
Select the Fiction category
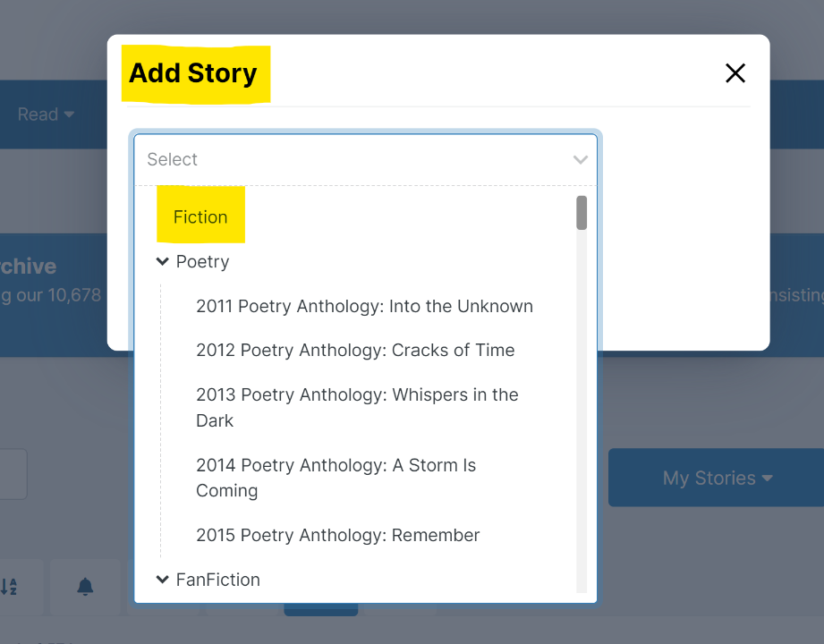200,216
